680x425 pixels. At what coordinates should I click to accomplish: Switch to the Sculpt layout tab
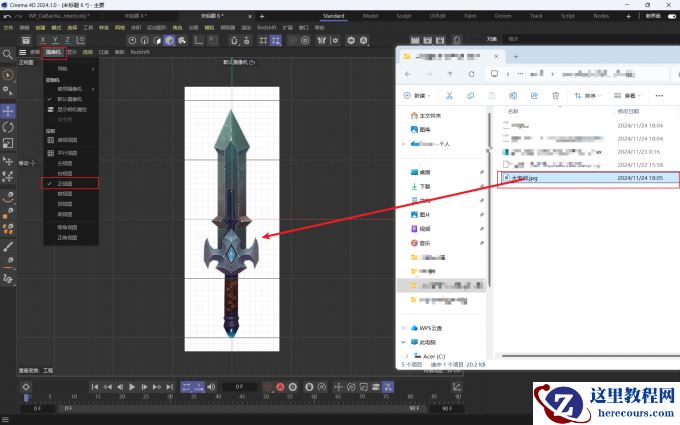[404, 16]
